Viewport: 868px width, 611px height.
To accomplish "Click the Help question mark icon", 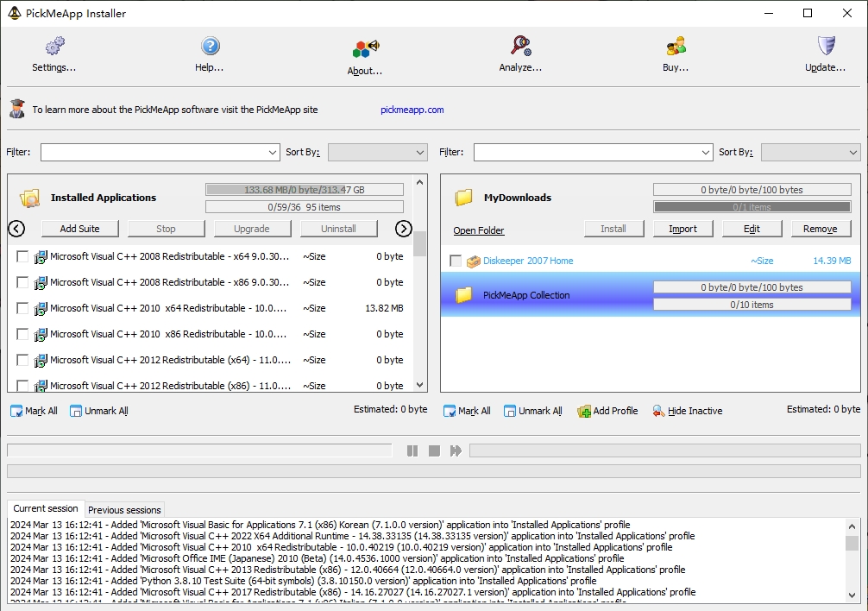I will 210,47.
